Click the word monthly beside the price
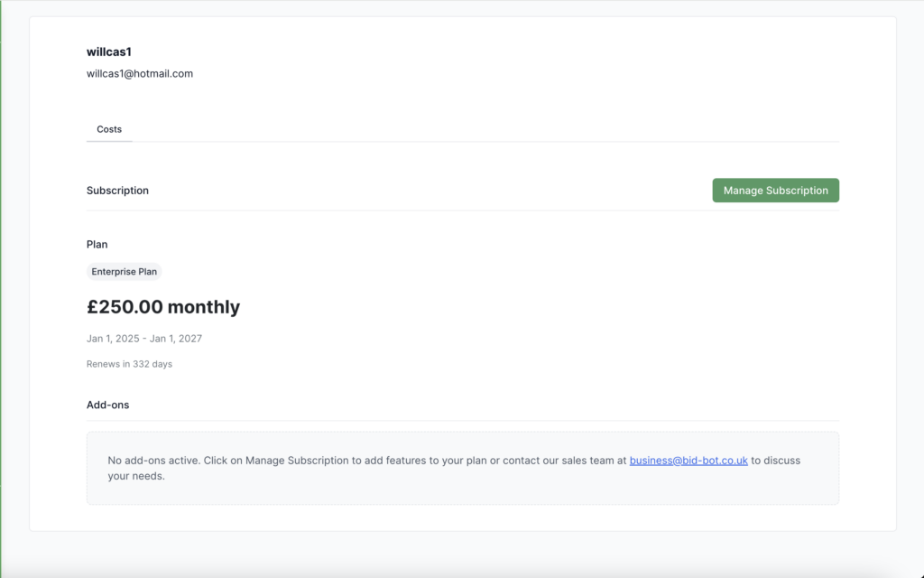Viewport: 924px width, 578px height. click(204, 307)
